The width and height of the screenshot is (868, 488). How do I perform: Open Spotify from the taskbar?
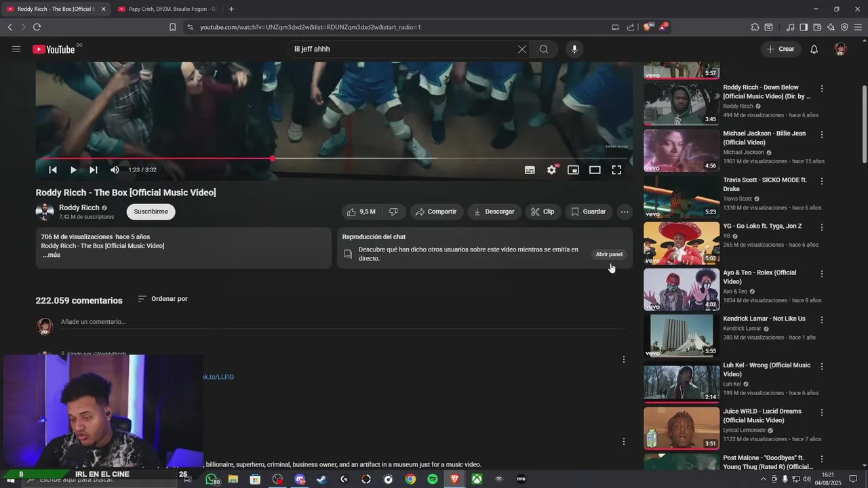[x=433, y=479]
